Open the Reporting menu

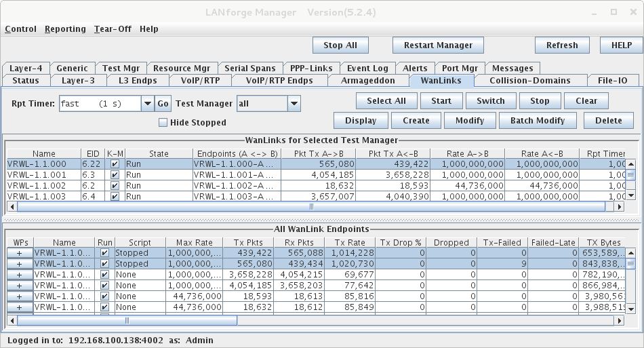pyautogui.click(x=65, y=28)
